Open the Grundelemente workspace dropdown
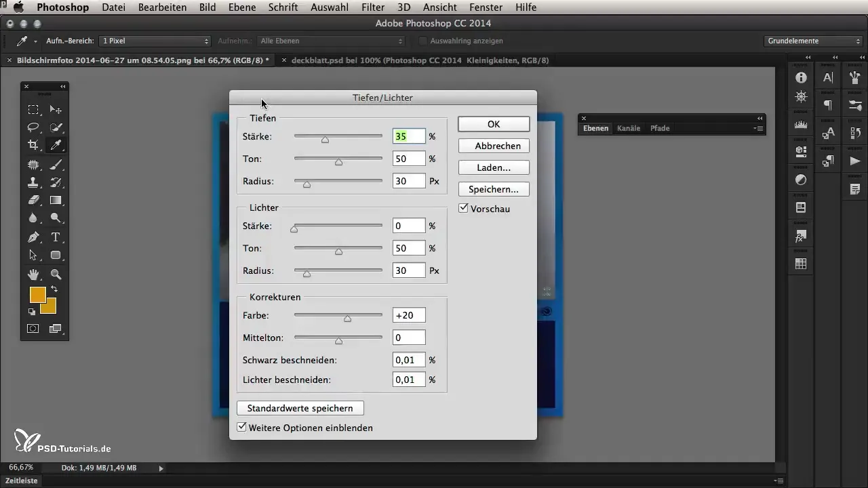868x488 pixels. point(813,41)
